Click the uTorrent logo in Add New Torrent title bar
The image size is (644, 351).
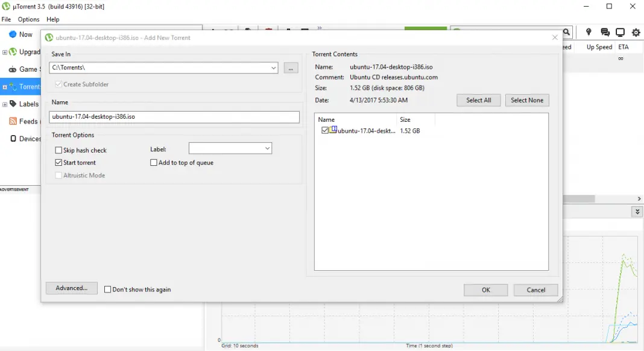(x=49, y=37)
